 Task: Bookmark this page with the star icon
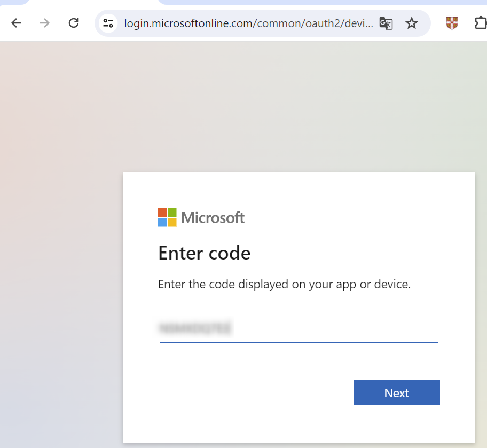click(x=412, y=23)
